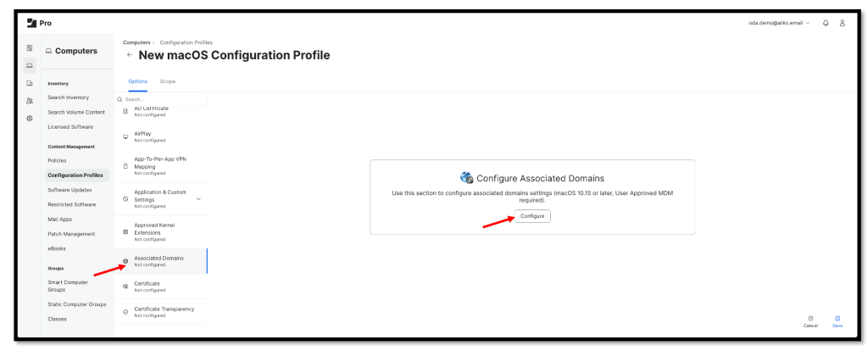The height and width of the screenshot is (362, 868).
Task: Click the back arrow beside profile title
Action: coord(128,55)
